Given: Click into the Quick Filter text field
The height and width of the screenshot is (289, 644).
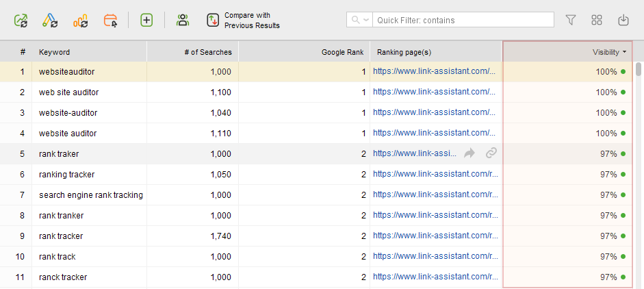Looking at the screenshot, I should [x=464, y=21].
